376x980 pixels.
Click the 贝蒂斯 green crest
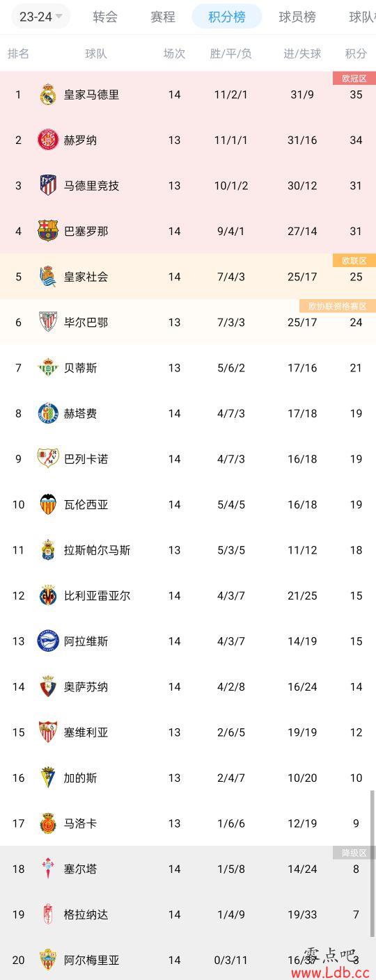(48, 368)
